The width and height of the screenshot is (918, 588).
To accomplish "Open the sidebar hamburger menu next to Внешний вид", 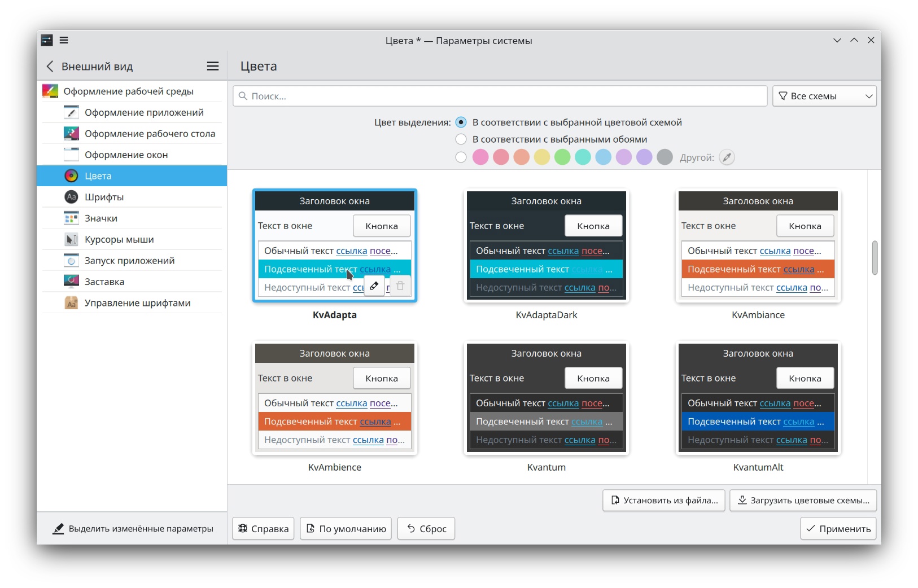I will tap(213, 66).
